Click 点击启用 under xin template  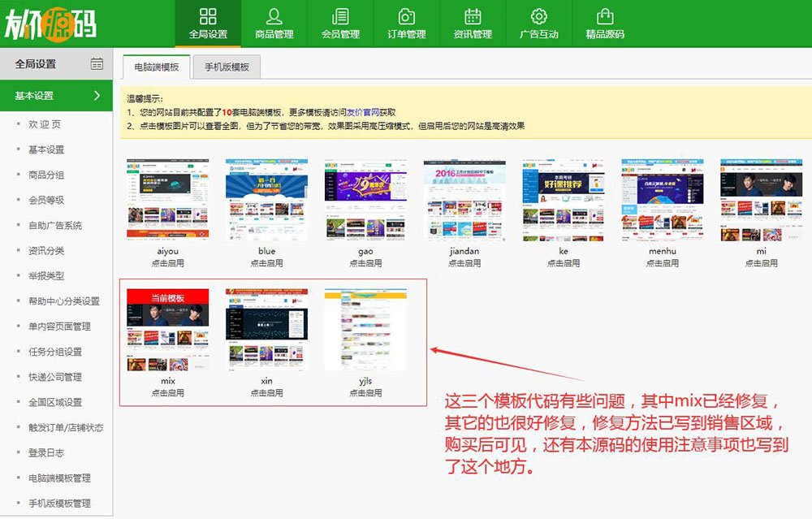click(x=266, y=393)
